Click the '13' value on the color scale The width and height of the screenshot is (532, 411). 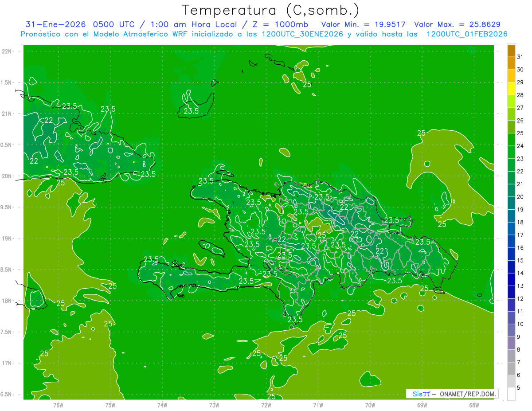click(520, 286)
